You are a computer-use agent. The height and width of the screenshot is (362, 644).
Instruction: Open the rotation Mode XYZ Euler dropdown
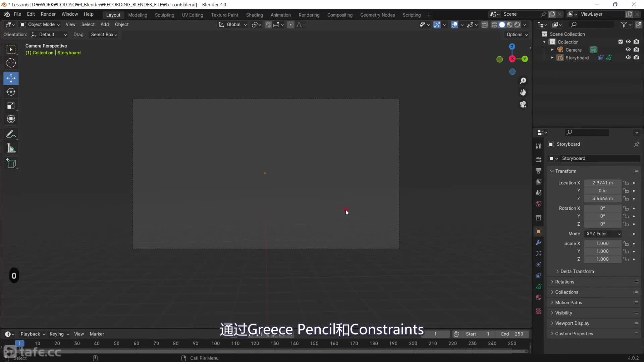[603, 234]
